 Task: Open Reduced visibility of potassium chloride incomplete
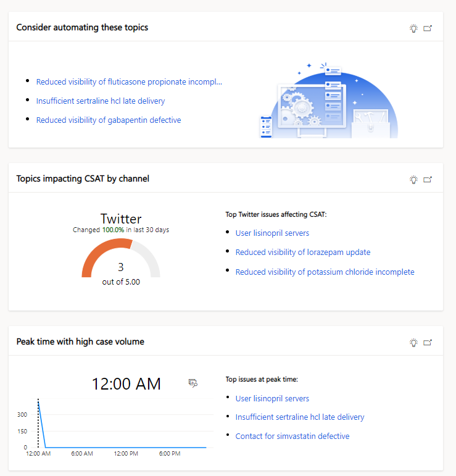click(325, 272)
